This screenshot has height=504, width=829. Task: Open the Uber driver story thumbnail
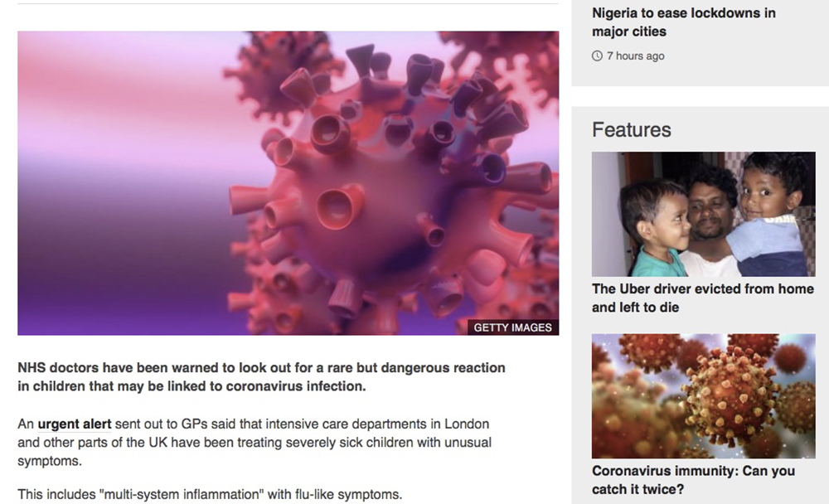[x=703, y=214]
